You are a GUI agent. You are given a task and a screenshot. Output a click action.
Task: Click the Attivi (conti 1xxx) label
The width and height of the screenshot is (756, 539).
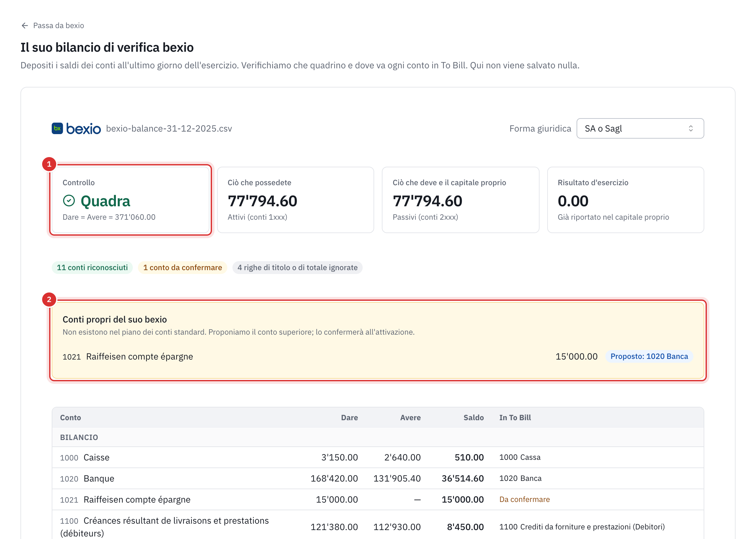point(257,217)
